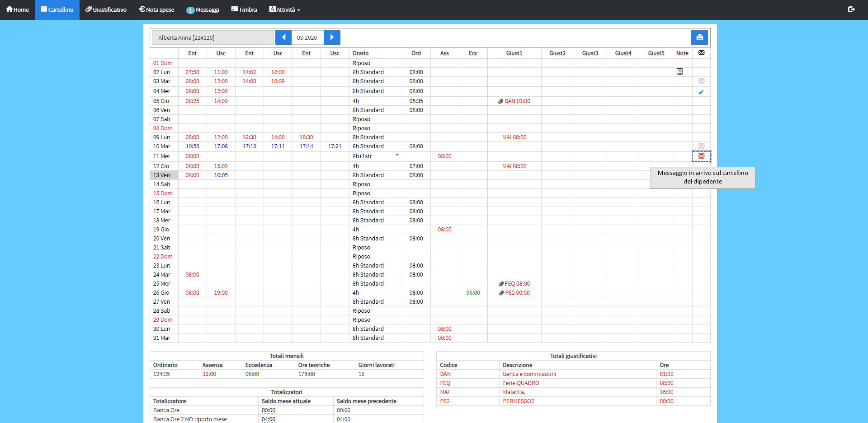The width and height of the screenshot is (868, 423).
Task: Click PERMESSO2 description row
Action: tap(519, 401)
